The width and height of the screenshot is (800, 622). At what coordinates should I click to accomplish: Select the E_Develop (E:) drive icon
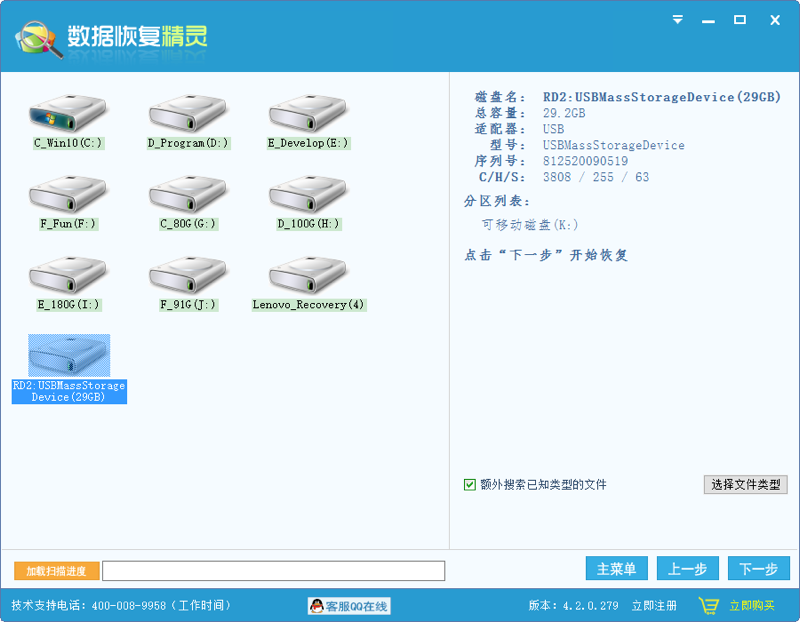tap(308, 113)
